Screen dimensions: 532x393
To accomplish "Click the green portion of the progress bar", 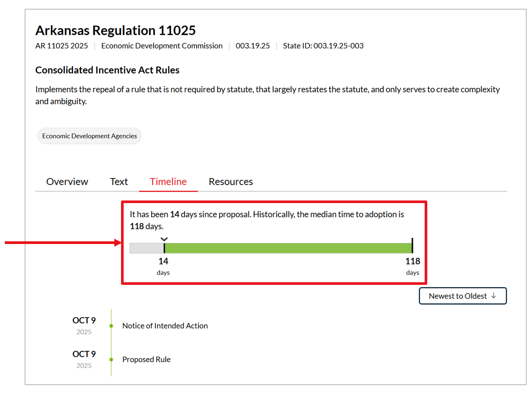I will (x=288, y=248).
